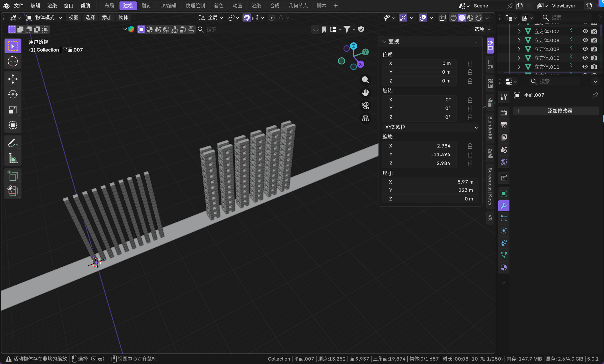Hide 立方体.008 with its eye icon
The width and height of the screenshot is (604, 364).
tap(585, 40)
